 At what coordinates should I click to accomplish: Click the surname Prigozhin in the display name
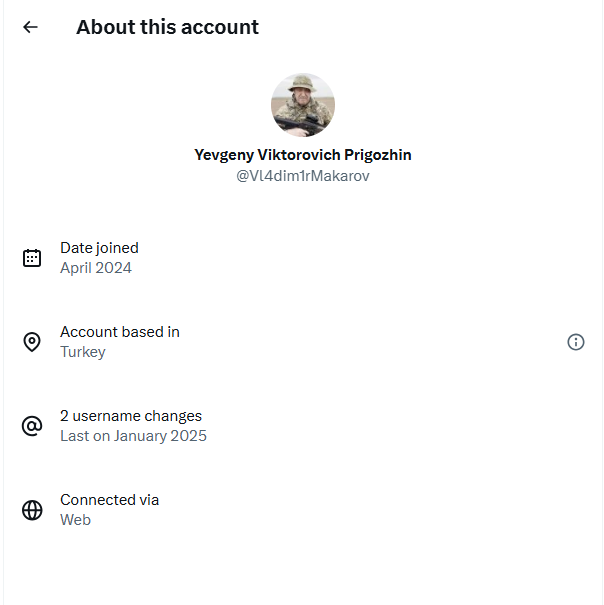click(x=377, y=155)
